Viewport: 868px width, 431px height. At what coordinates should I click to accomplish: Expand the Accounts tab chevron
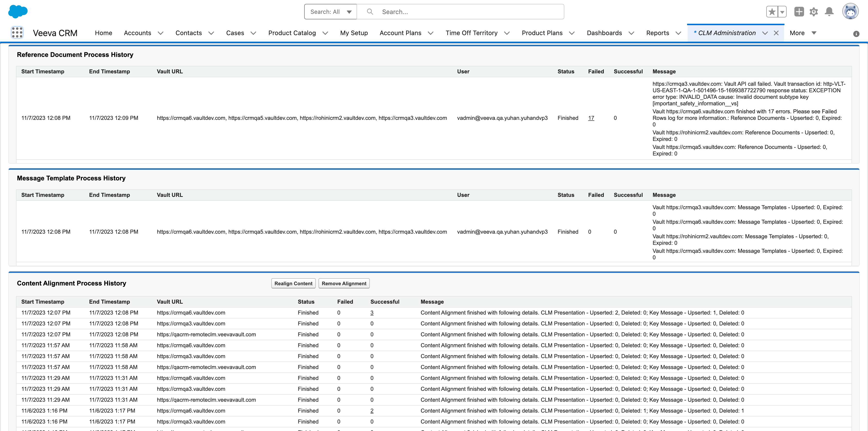[161, 33]
